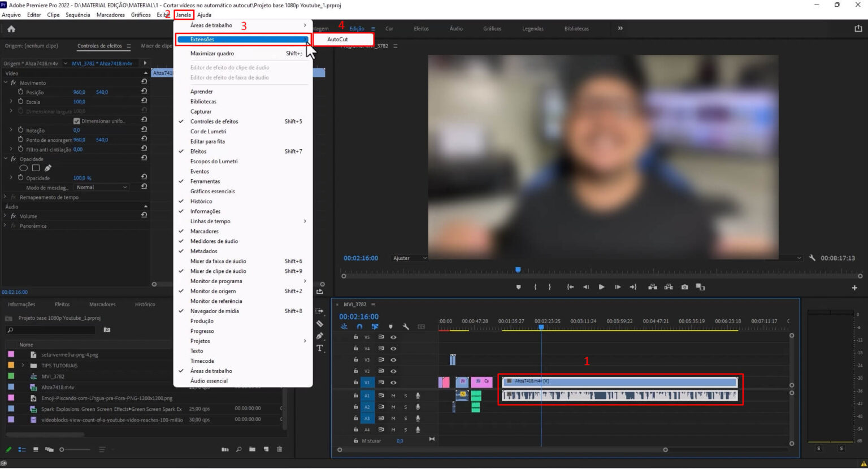Toggle the Posição animation stopwatch
868x469 pixels.
pyautogui.click(x=21, y=92)
